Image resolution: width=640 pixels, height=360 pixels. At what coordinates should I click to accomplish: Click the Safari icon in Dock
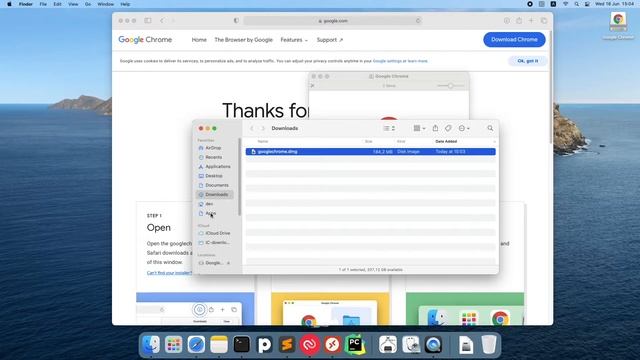click(196, 345)
